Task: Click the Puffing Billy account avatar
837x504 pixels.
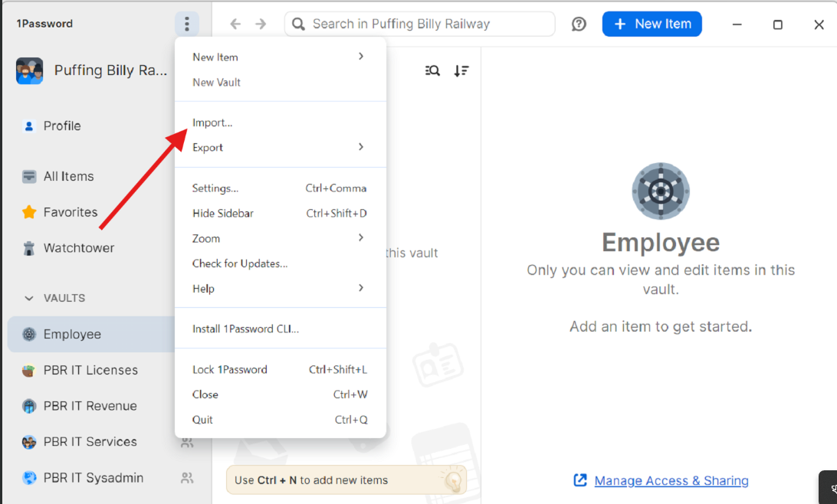Action: (29, 71)
